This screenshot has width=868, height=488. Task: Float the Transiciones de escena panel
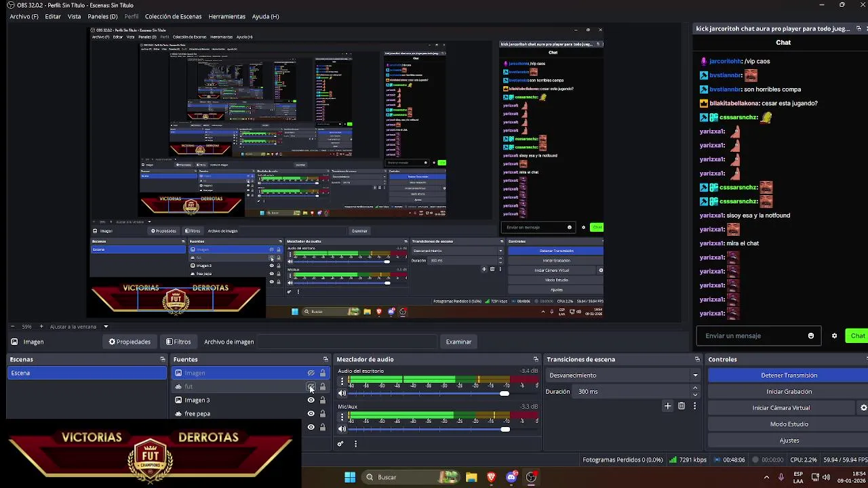pos(697,359)
